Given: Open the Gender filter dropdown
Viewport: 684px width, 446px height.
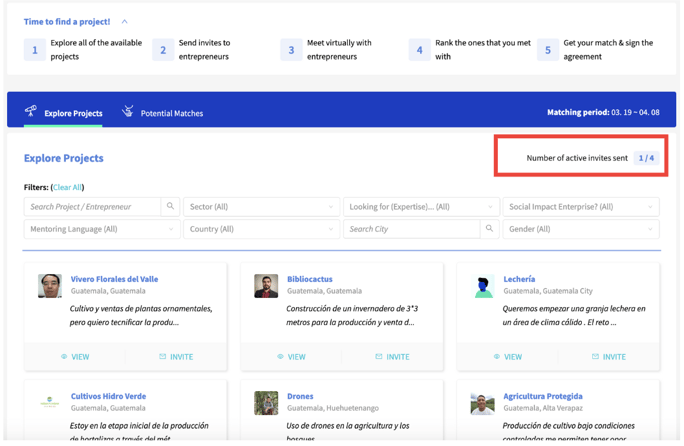Looking at the screenshot, I should pyautogui.click(x=580, y=229).
